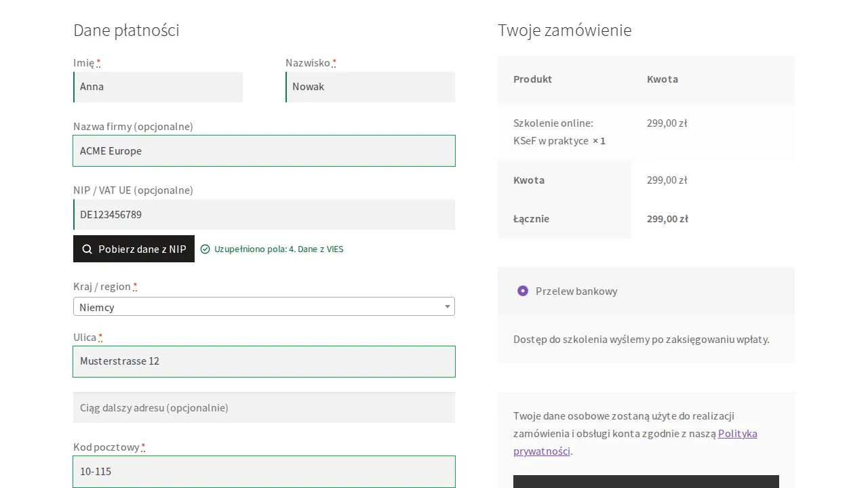
Task: Click the Łącznie row label
Action: [531, 218]
